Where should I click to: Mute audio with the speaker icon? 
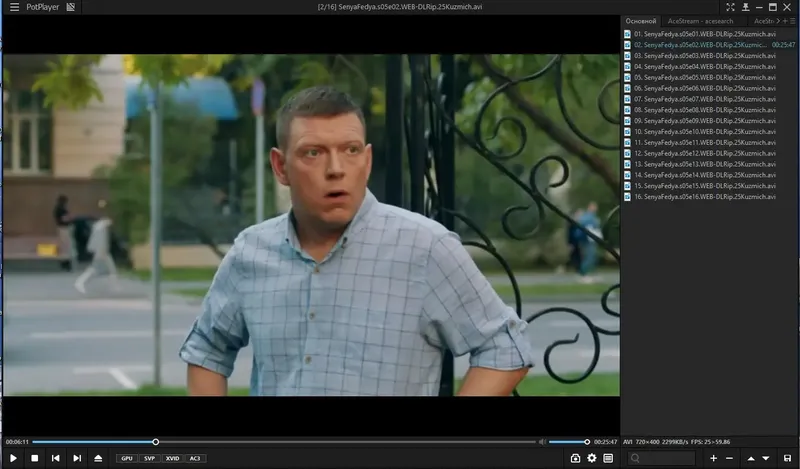click(542, 442)
